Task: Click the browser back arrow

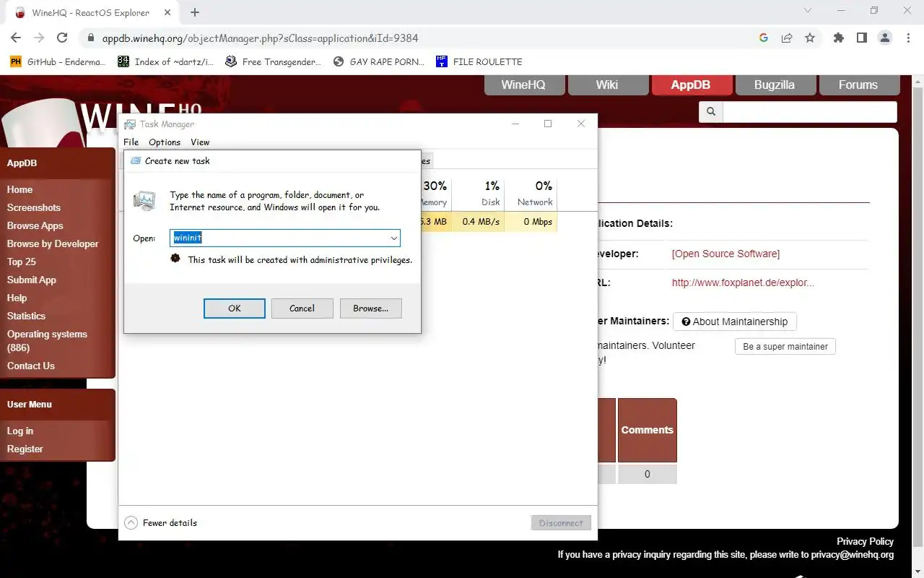Action: (x=16, y=38)
